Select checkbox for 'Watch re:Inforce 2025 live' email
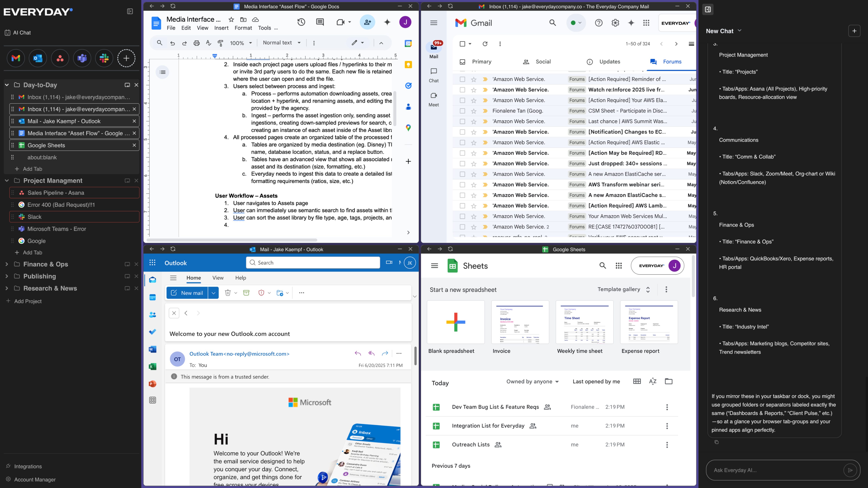This screenshot has height=488, width=868. 462,90
